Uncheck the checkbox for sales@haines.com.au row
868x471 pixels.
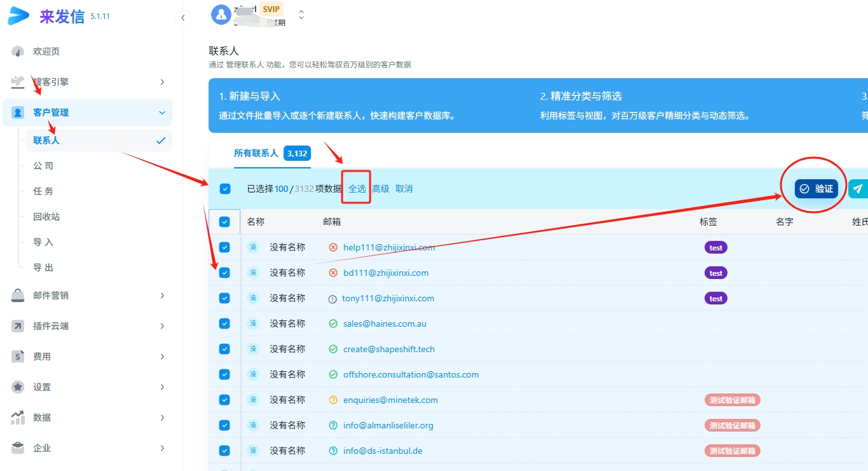point(224,324)
